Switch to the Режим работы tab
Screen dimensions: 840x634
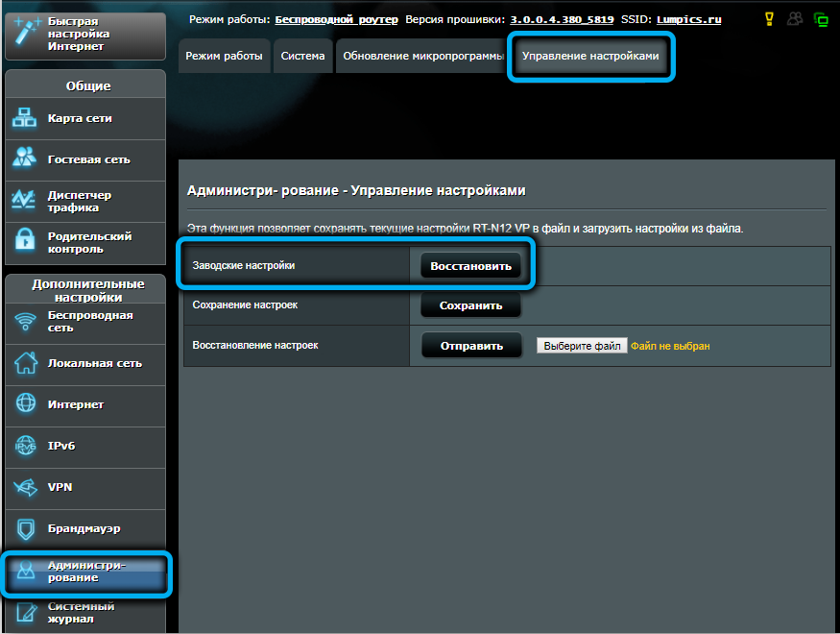[224, 57]
